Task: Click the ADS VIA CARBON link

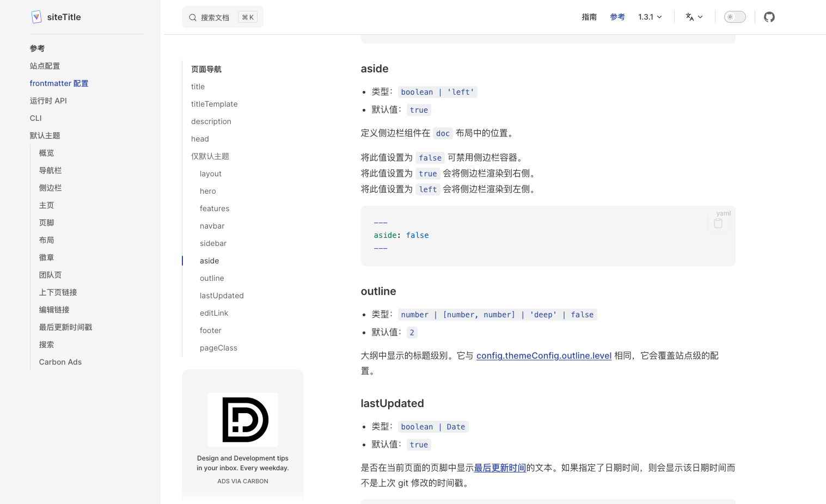Action: coord(243,481)
